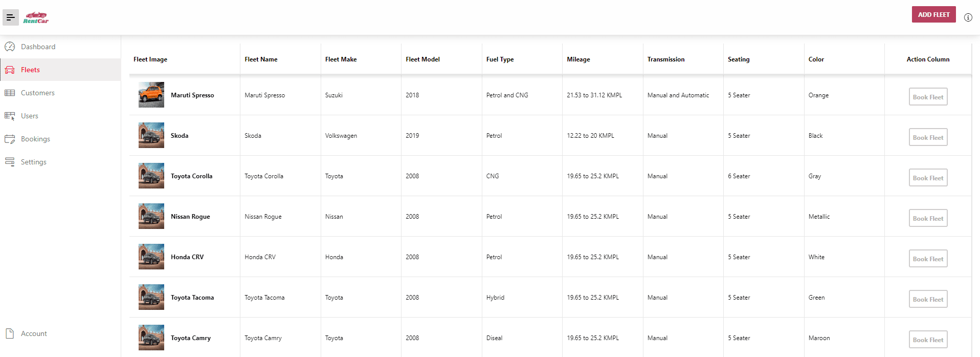The image size is (980, 357).
Task: Click Book Fleet for Toyota Corolla
Action: point(928,178)
